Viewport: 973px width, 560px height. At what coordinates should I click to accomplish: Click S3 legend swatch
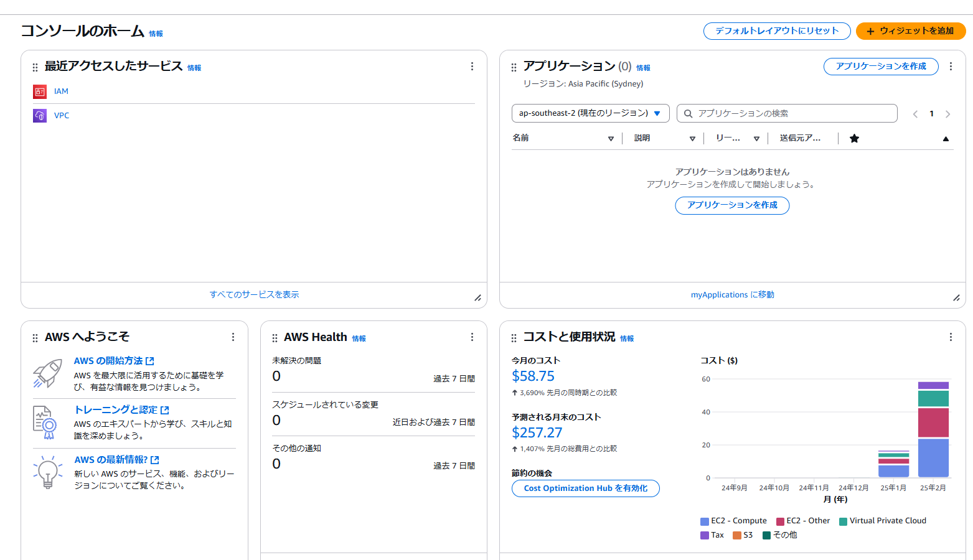click(737, 536)
